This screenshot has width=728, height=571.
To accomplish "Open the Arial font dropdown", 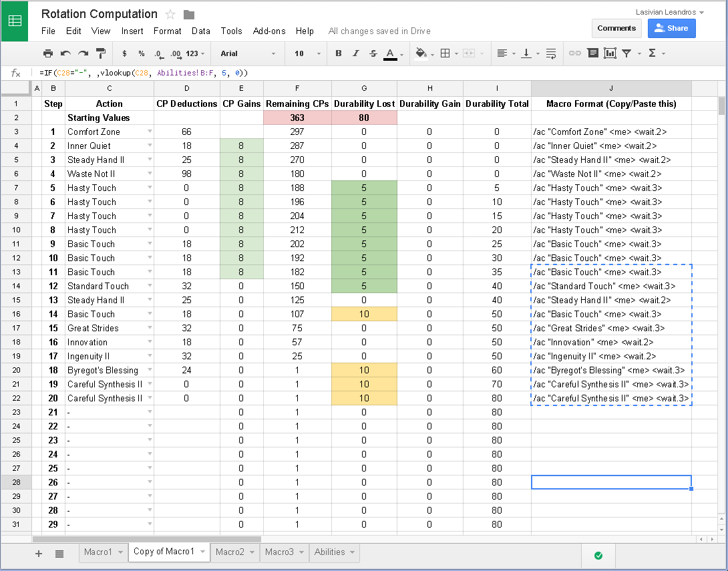I will pyautogui.click(x=248, y=53).
